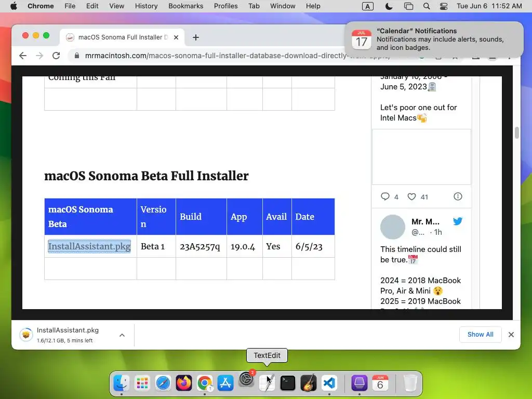The image size is (532, 399).
Task: Close the downloads bar
Action: click(x=511, y=335)
